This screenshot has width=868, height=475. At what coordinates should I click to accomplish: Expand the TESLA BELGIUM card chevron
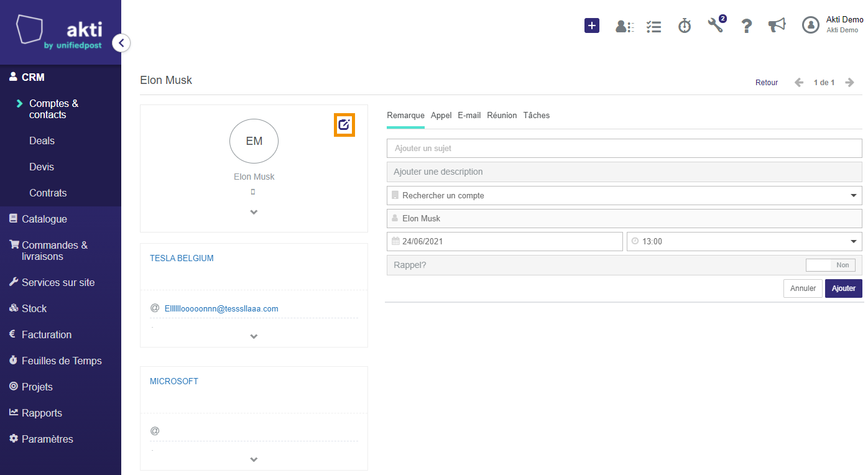coord(254,336)
